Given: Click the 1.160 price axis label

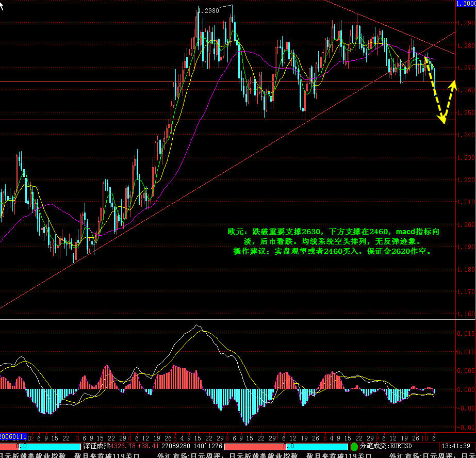Looking at the screenshot, I should [466, 314].
